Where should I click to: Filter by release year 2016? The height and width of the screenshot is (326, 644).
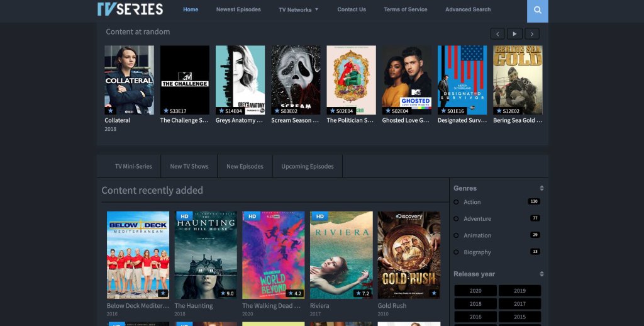pyautogui.click(x=475, y=317)
